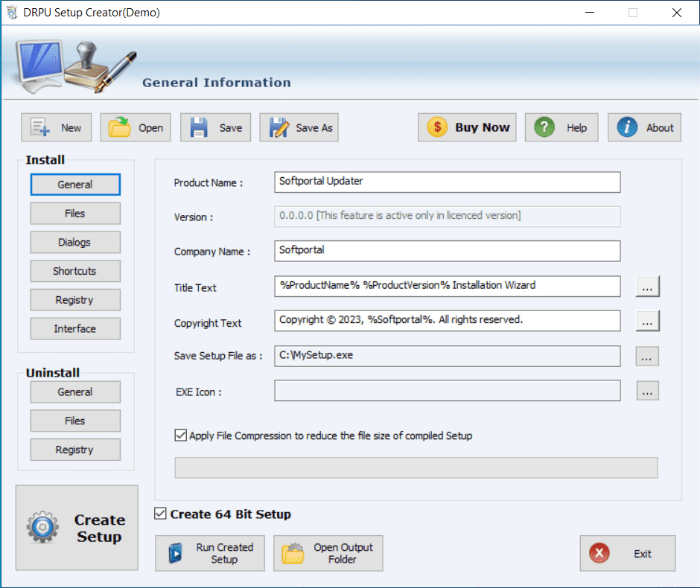Click the Create Setup gear icon
The height and width of the screenshot is (588, 700).
[x=42, y=527]
